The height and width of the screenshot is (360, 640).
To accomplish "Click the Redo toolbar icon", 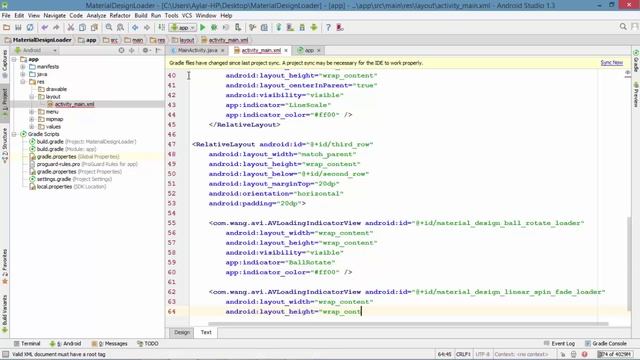I will [x=56, y=27].
